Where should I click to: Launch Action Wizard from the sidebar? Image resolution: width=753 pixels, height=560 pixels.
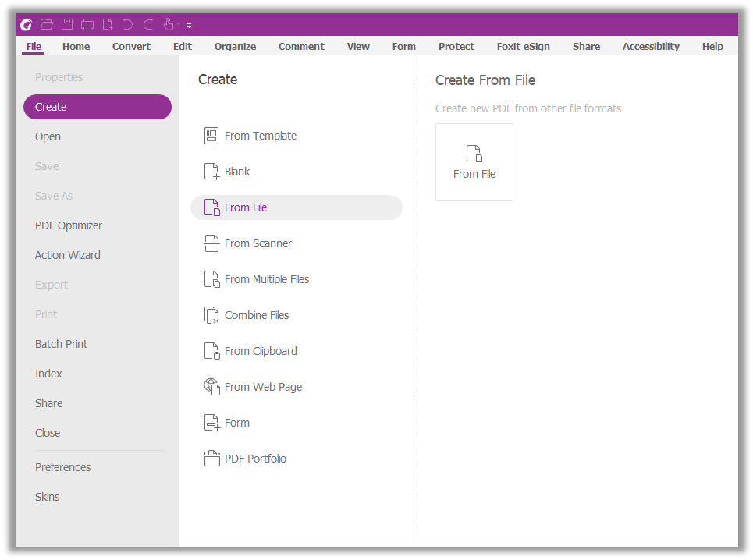68,255
